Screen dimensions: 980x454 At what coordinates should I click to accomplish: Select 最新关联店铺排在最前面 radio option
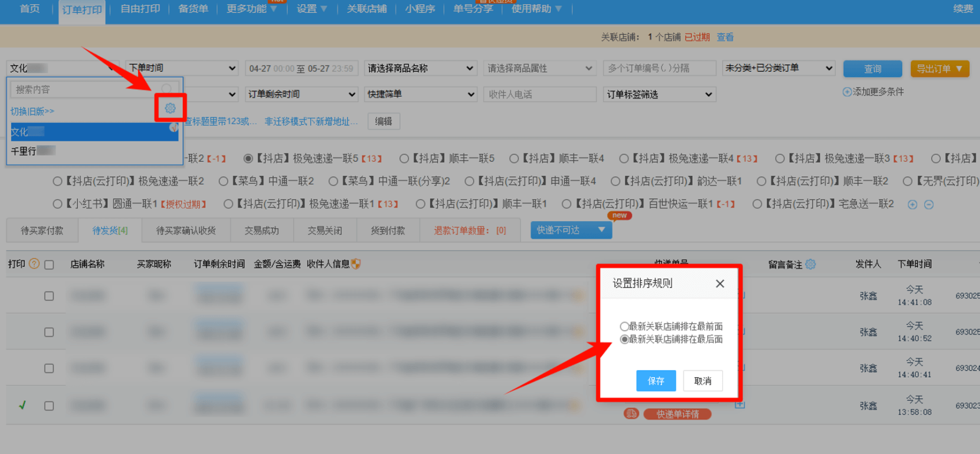pos(624,326)
